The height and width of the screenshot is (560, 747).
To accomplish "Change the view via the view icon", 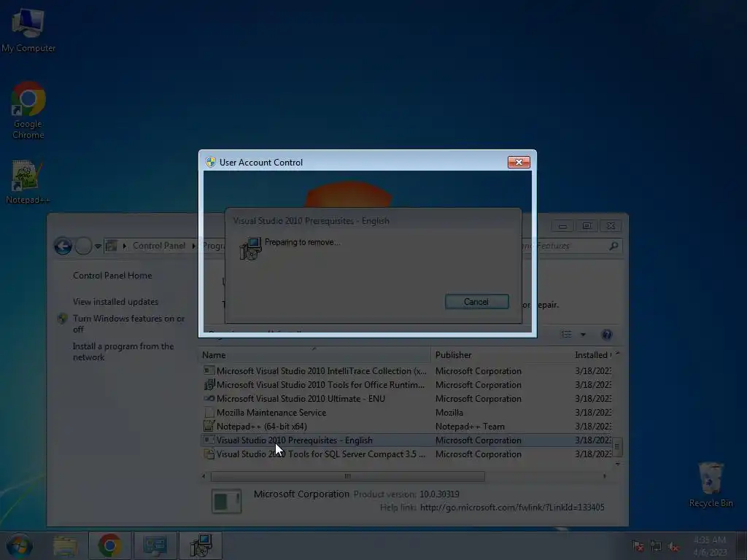I will click(566, 334).
